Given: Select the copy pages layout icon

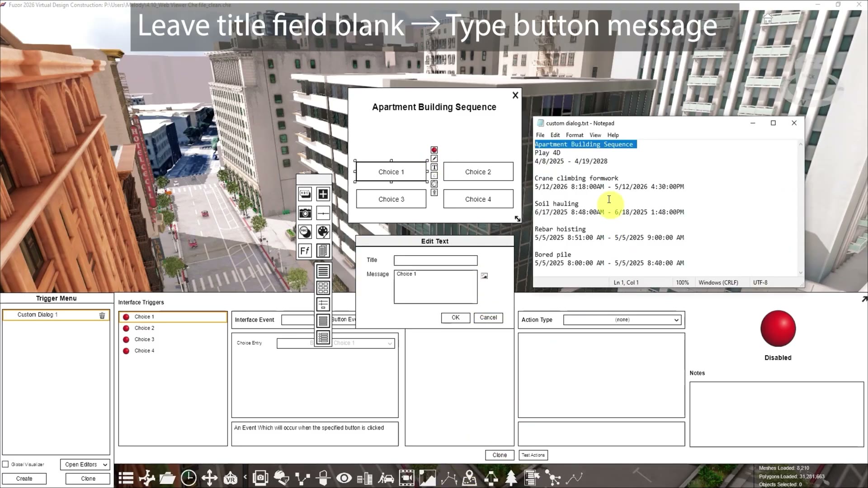Looking at the screenshot, I should [323, 251].
